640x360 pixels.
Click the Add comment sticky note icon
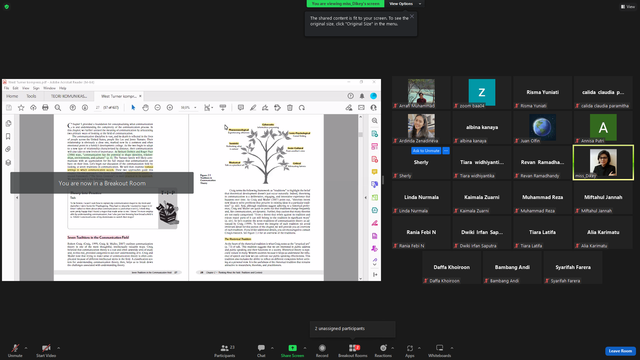coord(241,108)
